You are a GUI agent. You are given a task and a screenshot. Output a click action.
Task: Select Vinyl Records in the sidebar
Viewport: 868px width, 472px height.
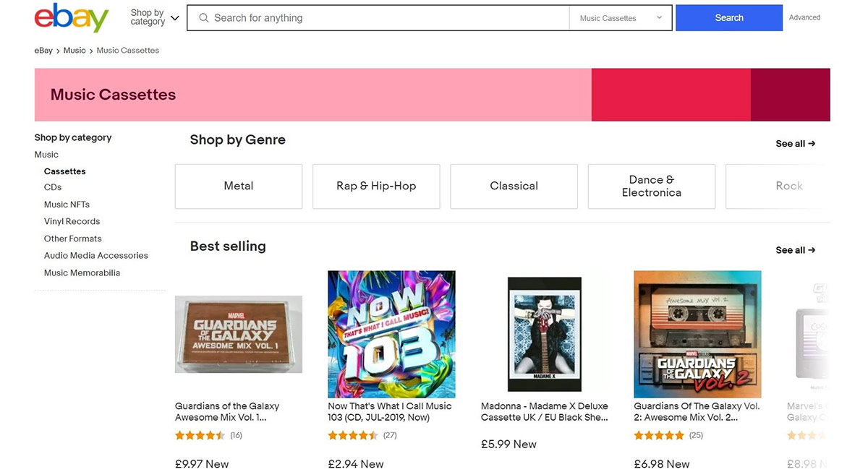[72, 222]
